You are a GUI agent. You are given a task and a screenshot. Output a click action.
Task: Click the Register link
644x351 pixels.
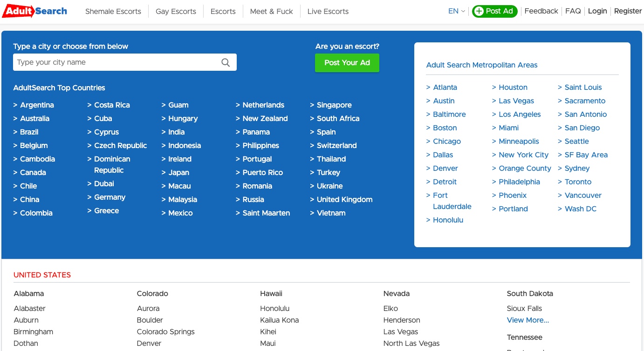coord(628,11)
